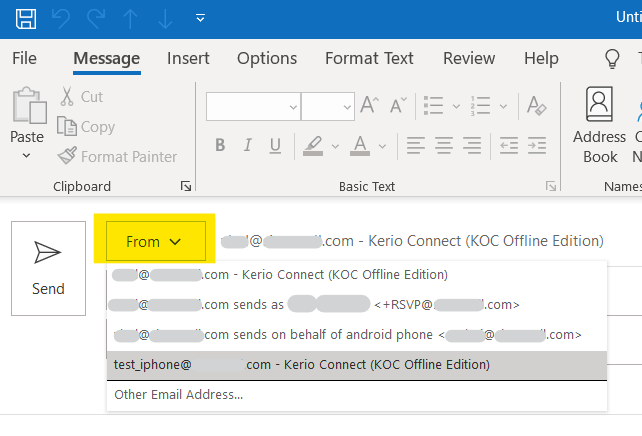
Task: Click the From dropdown button
Action: [156, 241]
